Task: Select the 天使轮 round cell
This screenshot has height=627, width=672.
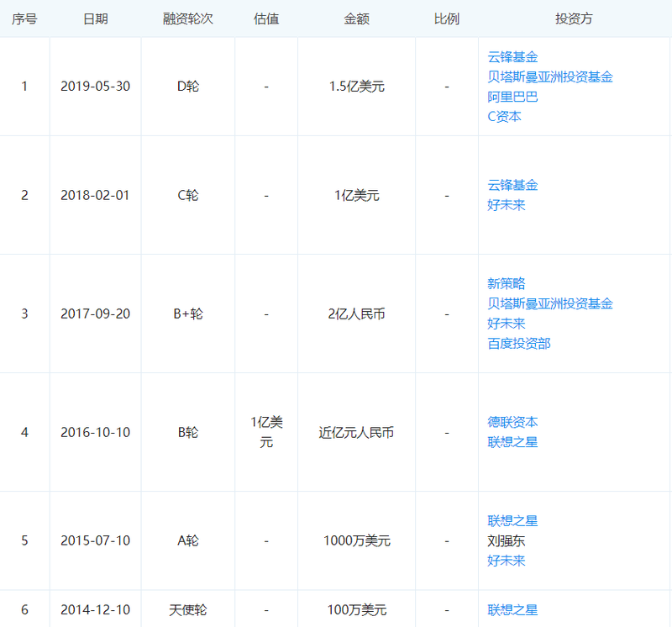Action: (188, 610)
